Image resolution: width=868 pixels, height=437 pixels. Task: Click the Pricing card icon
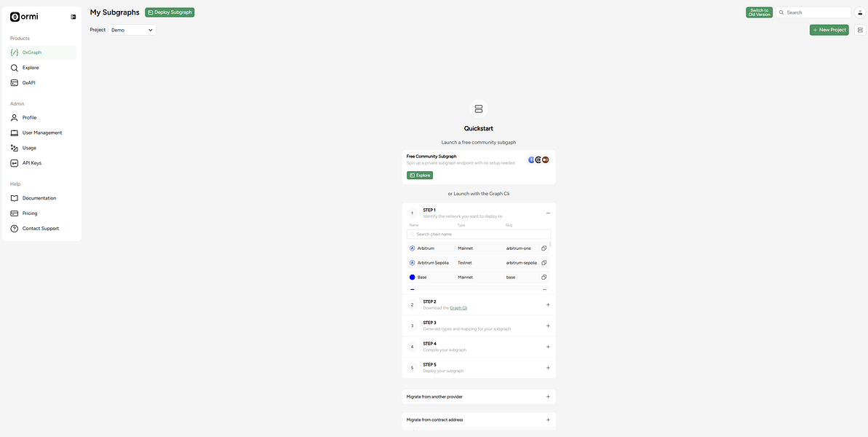tap(15, 213)
